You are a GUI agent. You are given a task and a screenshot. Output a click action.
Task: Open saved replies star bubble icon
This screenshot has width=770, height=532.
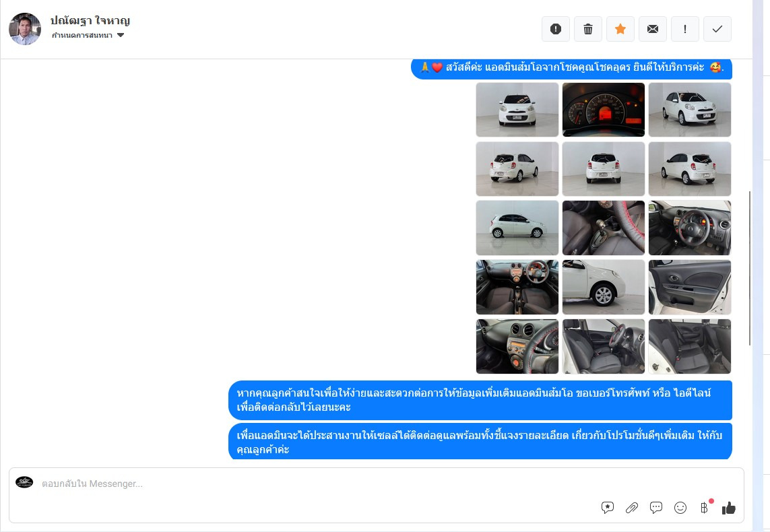[x=608, y=508]
